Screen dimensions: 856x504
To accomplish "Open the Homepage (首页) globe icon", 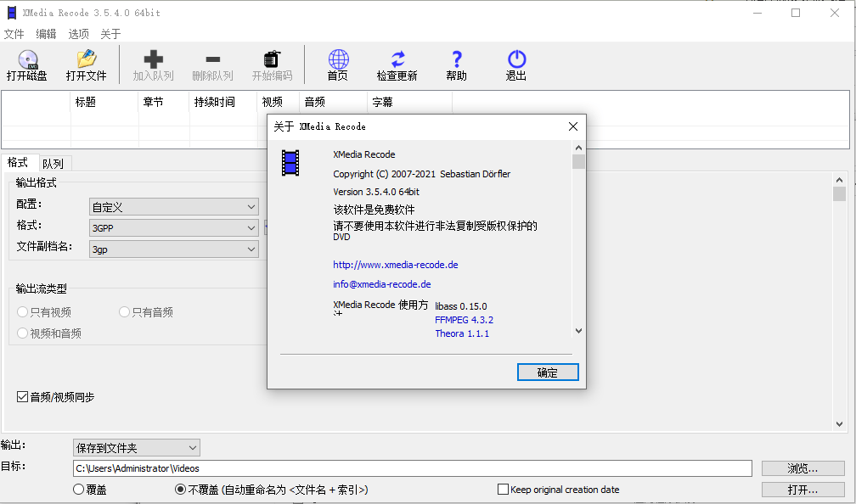I will click(338, 64).
